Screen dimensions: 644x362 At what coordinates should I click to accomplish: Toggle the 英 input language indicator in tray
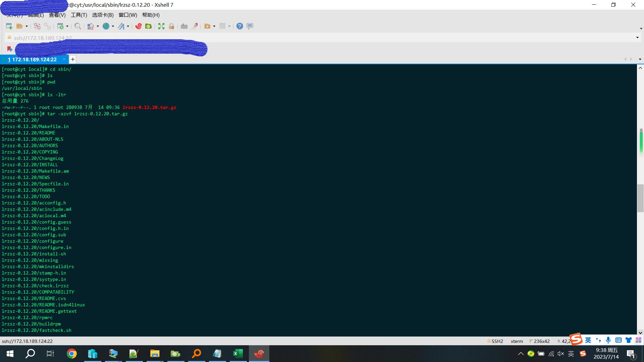click(571, 354)
